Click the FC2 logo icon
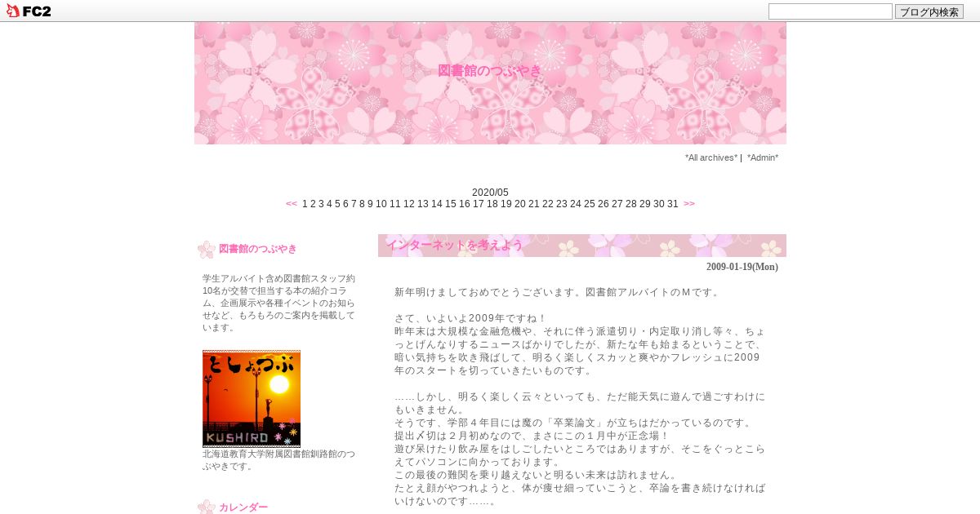 (29, 11)
